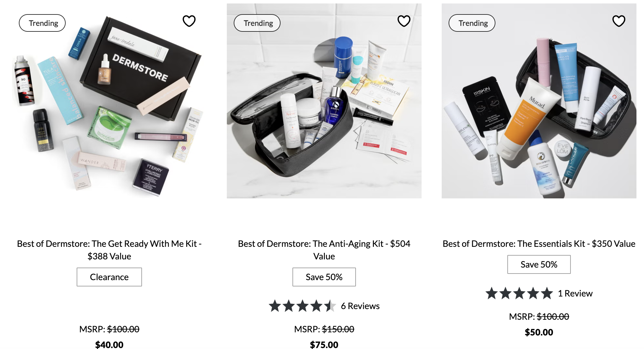Click Trending badge on Anti-Aging Kit
This screenshot has width=644, height=349.
[257, 23]
